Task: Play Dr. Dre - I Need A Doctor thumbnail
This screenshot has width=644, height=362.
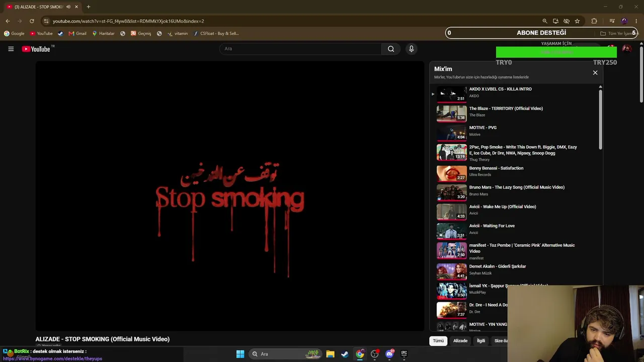Action: click(451, 310)
